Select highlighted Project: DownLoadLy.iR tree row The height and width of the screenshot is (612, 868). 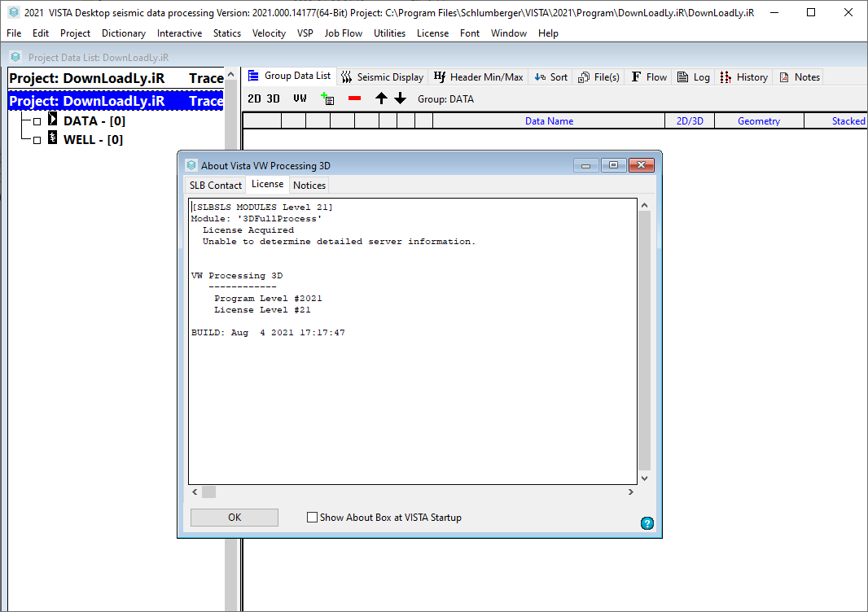[x=116, y=101]
